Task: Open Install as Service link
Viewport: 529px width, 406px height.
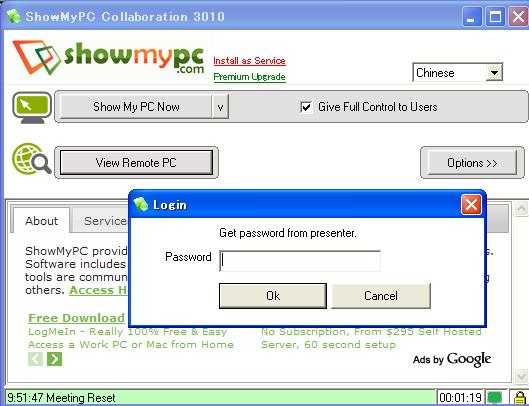Action: point(249,61)
